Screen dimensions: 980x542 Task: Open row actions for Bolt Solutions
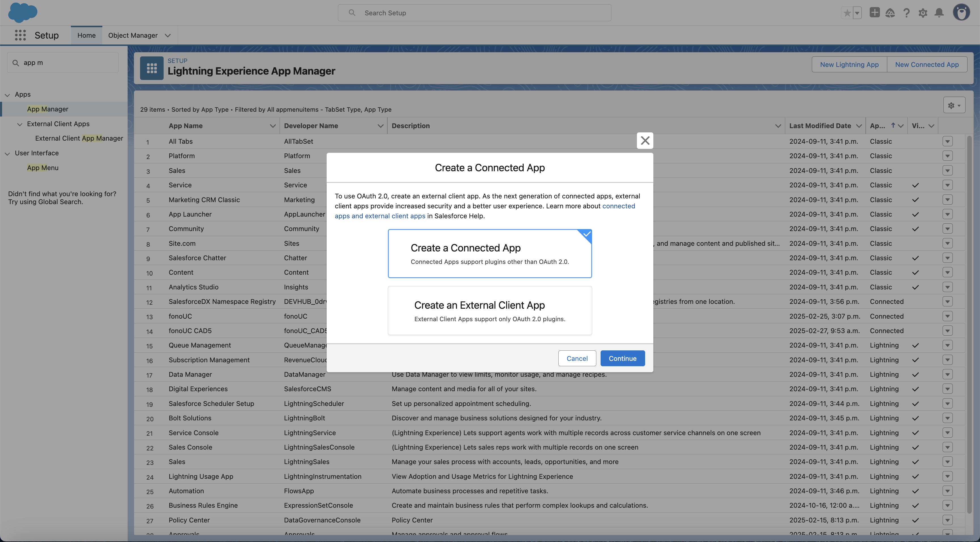tap(948, 418)
